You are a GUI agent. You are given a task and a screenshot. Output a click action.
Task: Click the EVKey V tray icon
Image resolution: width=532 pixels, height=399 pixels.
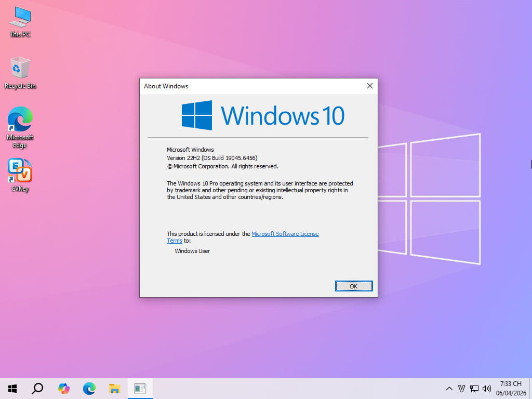[461, 389]
